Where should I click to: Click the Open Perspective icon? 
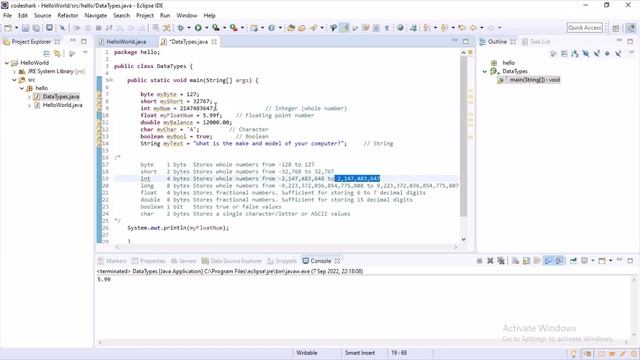coord(616,28)
